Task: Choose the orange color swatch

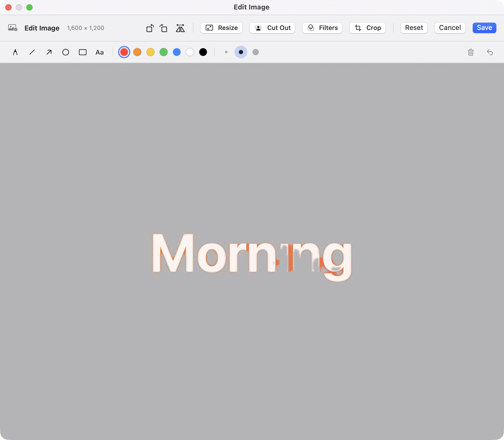Action: coord(137,52)
